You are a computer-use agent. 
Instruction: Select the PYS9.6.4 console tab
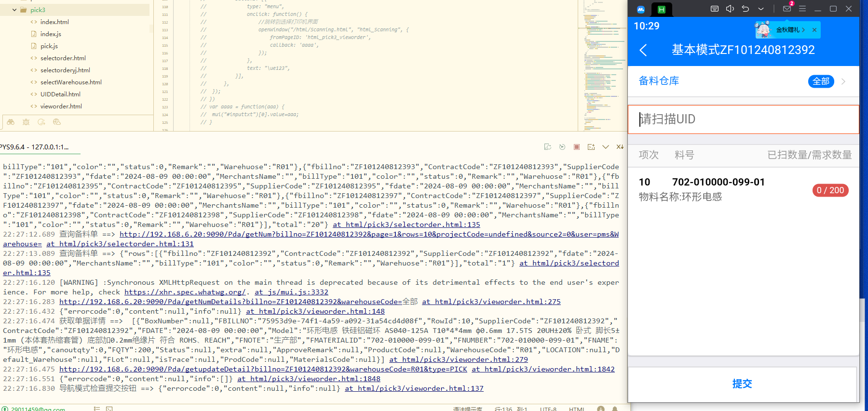click(x=34, y=147)
